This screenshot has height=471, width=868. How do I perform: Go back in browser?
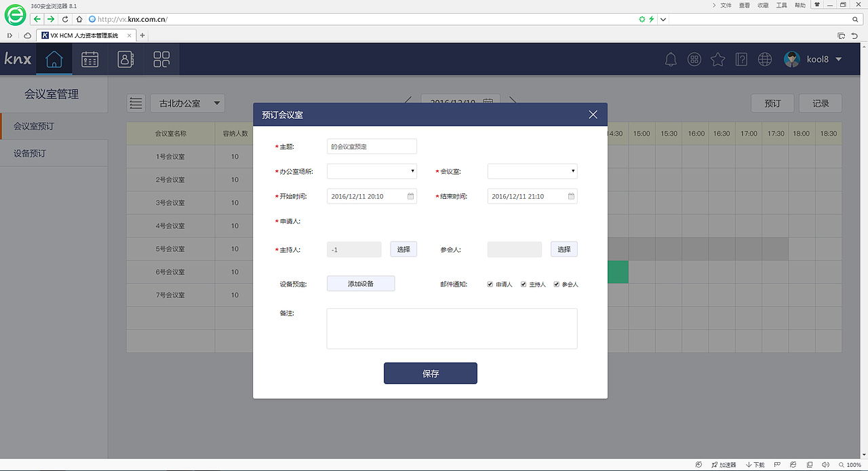pos(37,19)
